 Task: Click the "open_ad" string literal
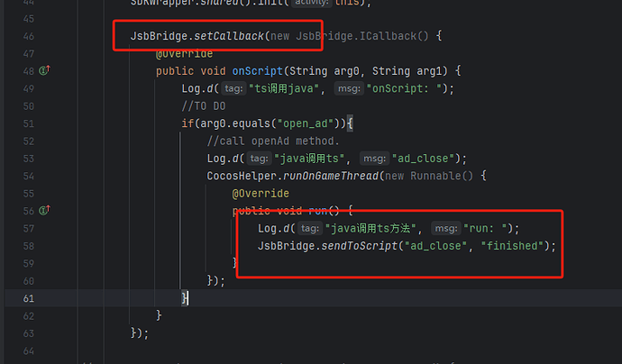tap(306, 123)
